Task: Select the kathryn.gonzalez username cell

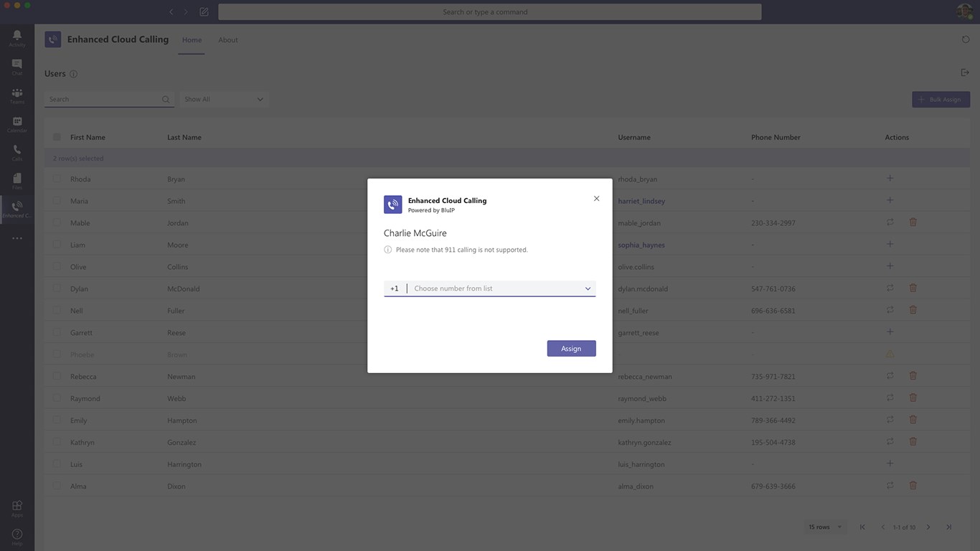Action: pyautogui.click(x=644, y=443)
